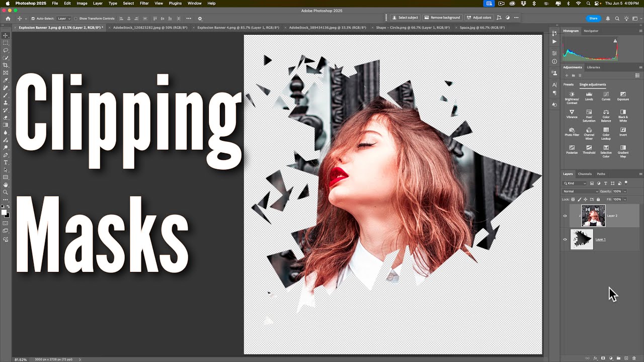Image resolution: width=644 pixels, height=362 pixels.
Task: Switch to the Channels tab
Action: 585,174
